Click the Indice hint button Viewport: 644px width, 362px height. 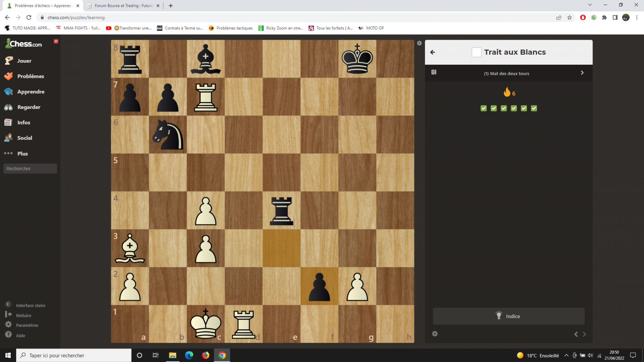tap(508, 316)
